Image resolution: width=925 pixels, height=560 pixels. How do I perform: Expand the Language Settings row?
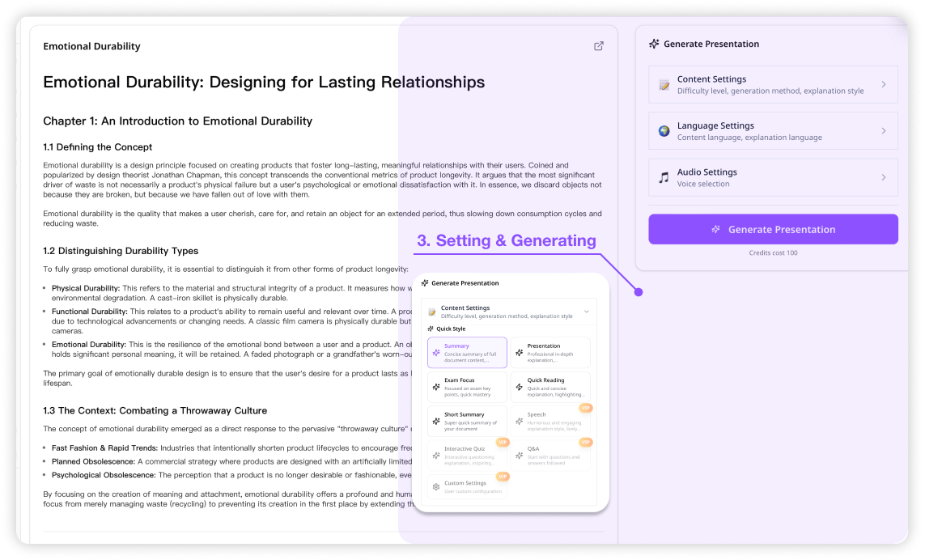773,131
